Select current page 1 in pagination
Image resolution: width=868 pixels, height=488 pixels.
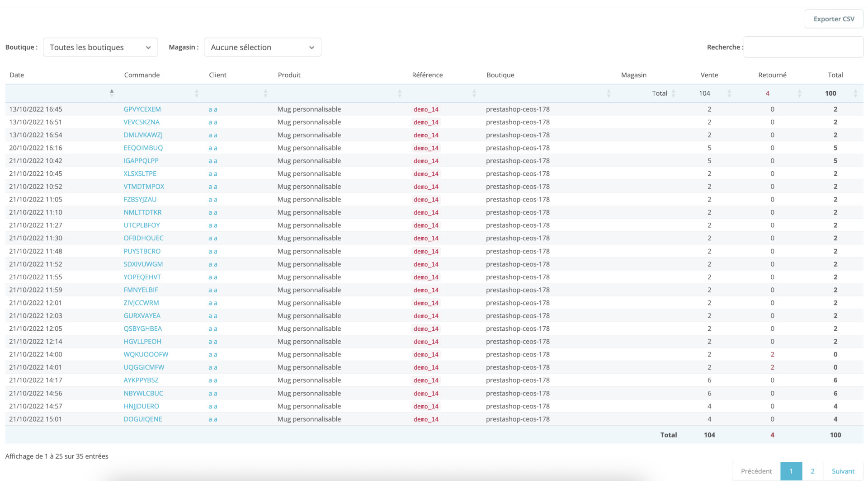(791, 471)
